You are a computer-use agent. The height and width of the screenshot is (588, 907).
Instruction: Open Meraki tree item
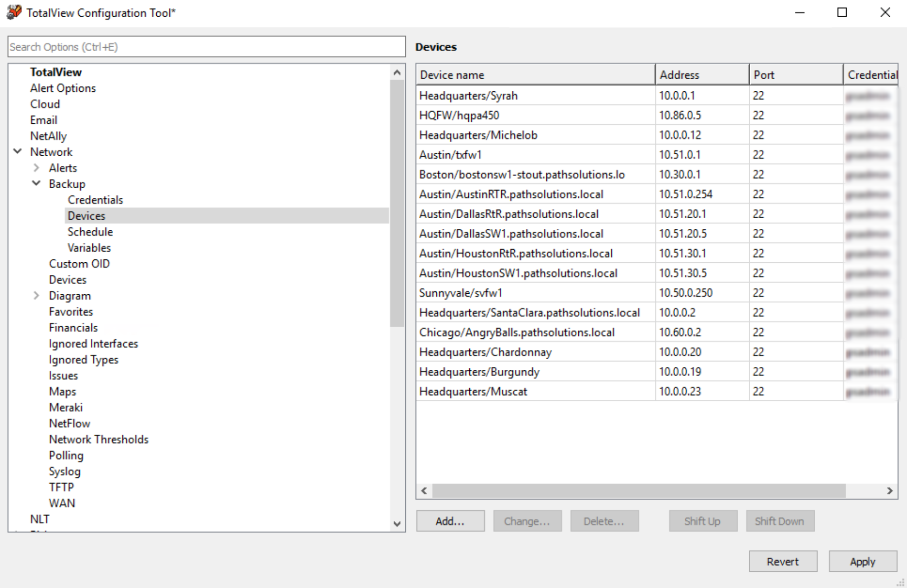[65, 408]
